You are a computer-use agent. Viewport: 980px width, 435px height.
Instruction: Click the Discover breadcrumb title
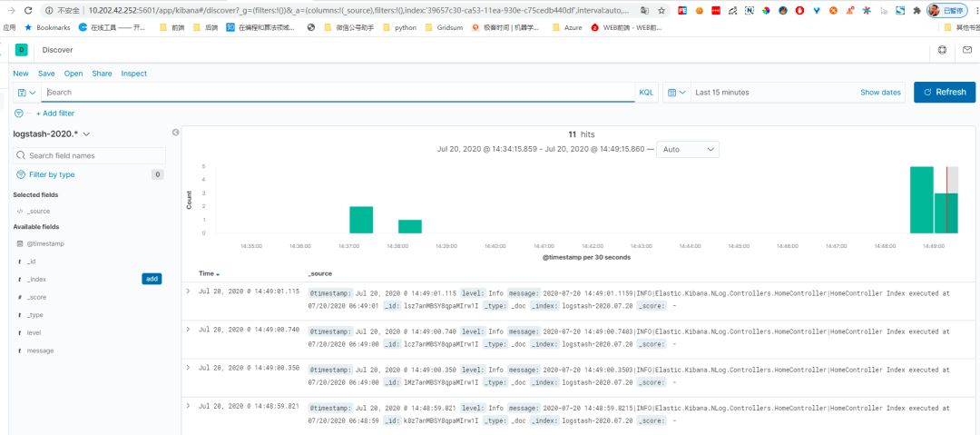coord(57,50)
